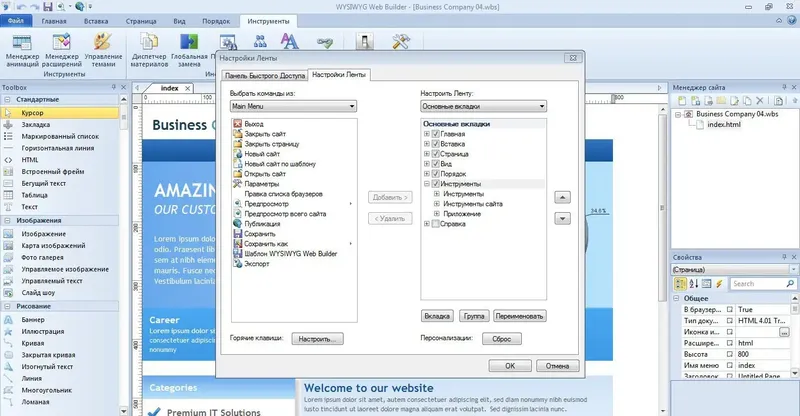This screenshot has width=800, height=416.
Task: Click the alphabetical sort icon in Properties panel
Action: pos(693,284)
